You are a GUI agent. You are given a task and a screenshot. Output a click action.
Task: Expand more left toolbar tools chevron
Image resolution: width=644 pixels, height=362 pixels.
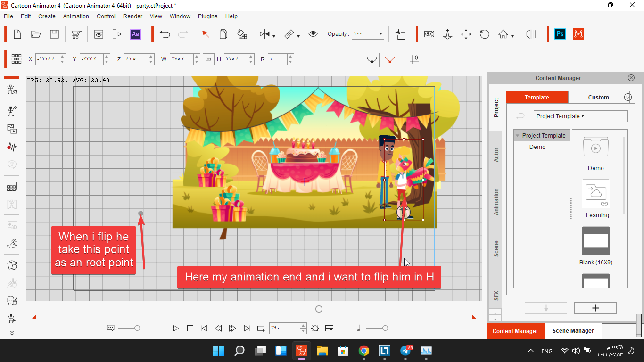(12, 333)
